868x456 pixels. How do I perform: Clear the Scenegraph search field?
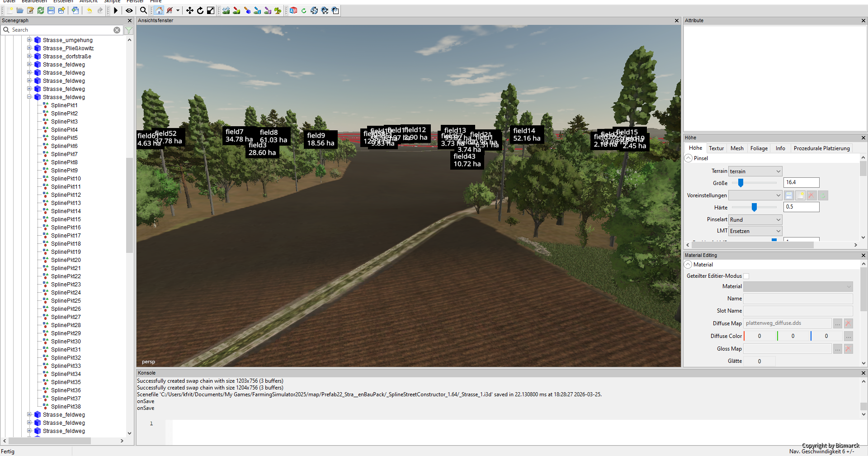point(117,30)
